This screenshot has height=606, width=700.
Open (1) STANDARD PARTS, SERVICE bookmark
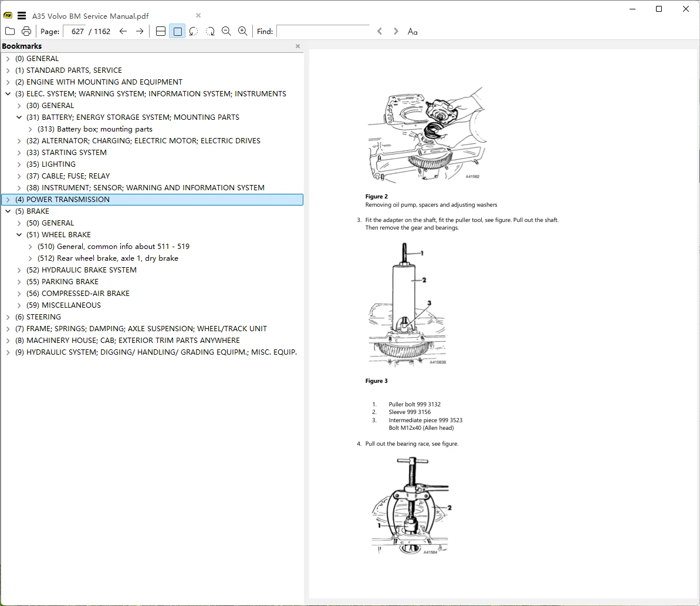tap(68, 70)
